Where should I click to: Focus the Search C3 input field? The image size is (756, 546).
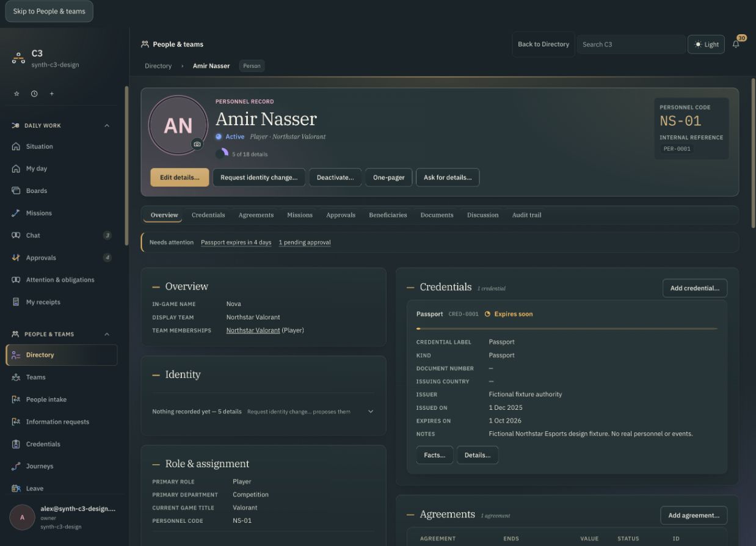tap(631, 44)
